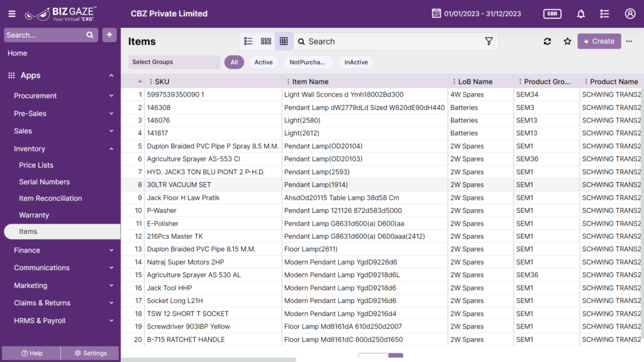
Task: Open the filter funnel icon
Action: point(489,41)
